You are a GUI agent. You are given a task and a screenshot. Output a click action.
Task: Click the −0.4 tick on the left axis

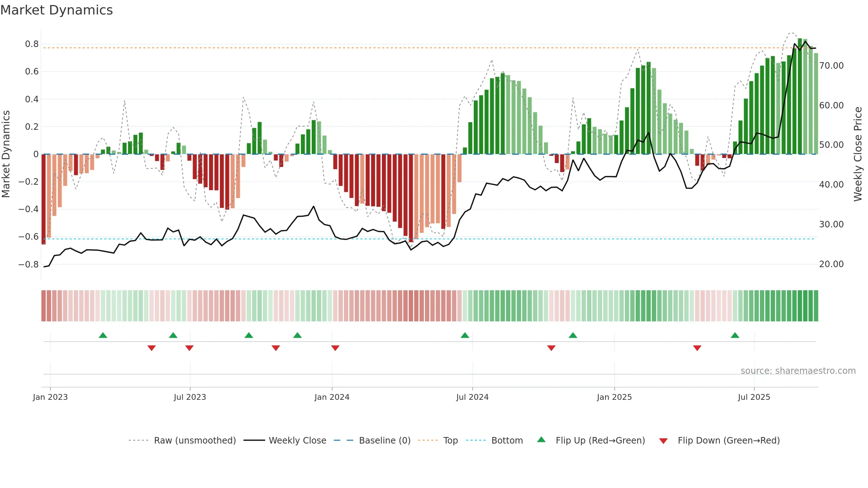point(29,209)
